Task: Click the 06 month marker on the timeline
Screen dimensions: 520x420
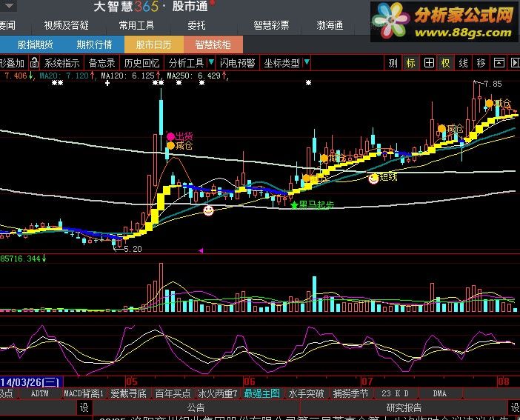Action: tap(249, 381)
